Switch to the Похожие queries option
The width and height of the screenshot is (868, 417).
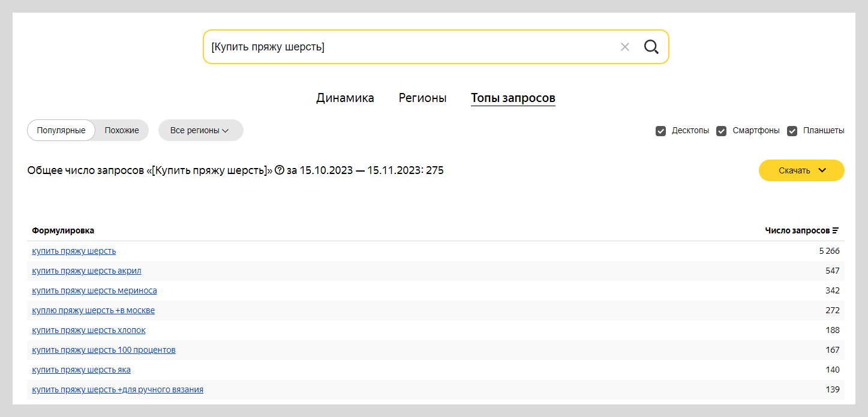(x=122, y=130)
